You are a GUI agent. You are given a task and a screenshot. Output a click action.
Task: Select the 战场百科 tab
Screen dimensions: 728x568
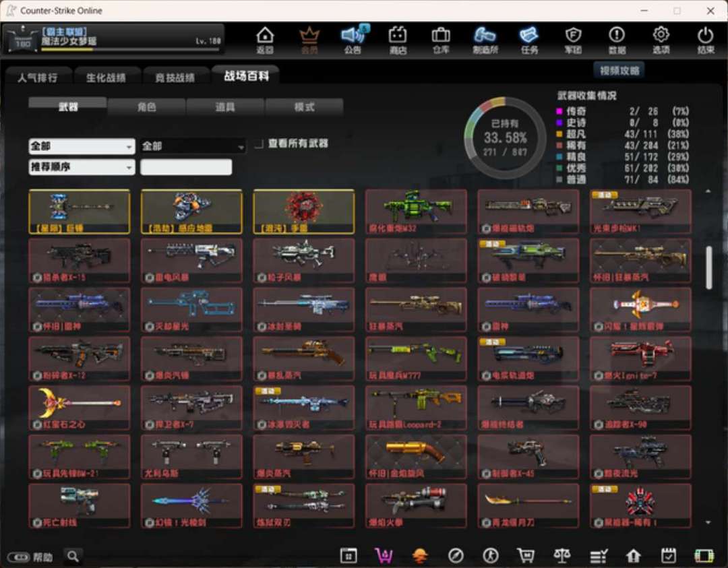coord(246,75)
